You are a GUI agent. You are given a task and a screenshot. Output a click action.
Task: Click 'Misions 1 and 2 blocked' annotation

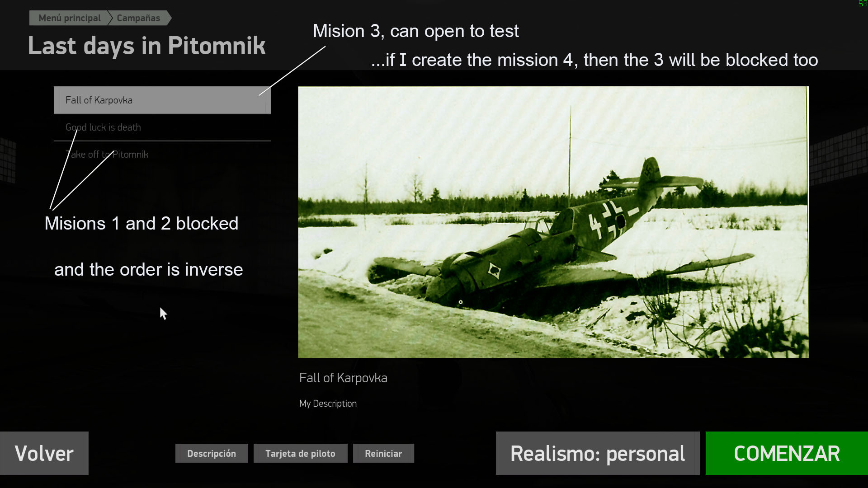coord(141,223)
